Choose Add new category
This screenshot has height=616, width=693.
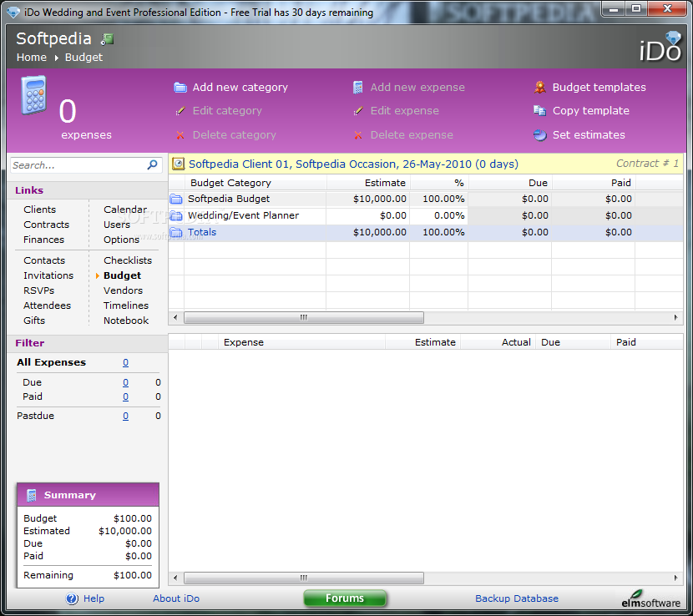click(240, 88)
